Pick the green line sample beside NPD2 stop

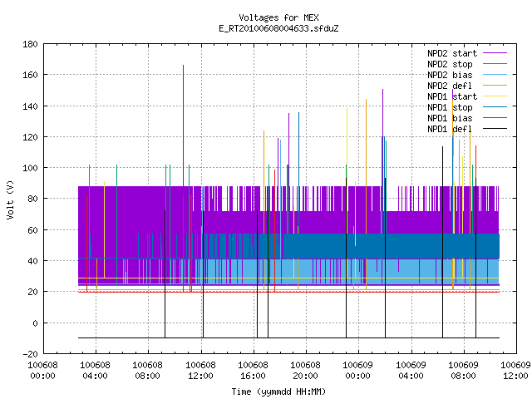tap(495, 64)
